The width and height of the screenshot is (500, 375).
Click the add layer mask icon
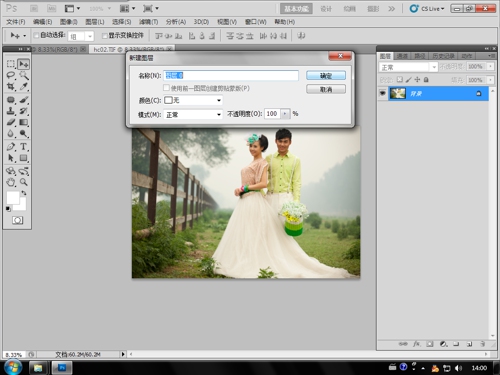click(430, 344)
